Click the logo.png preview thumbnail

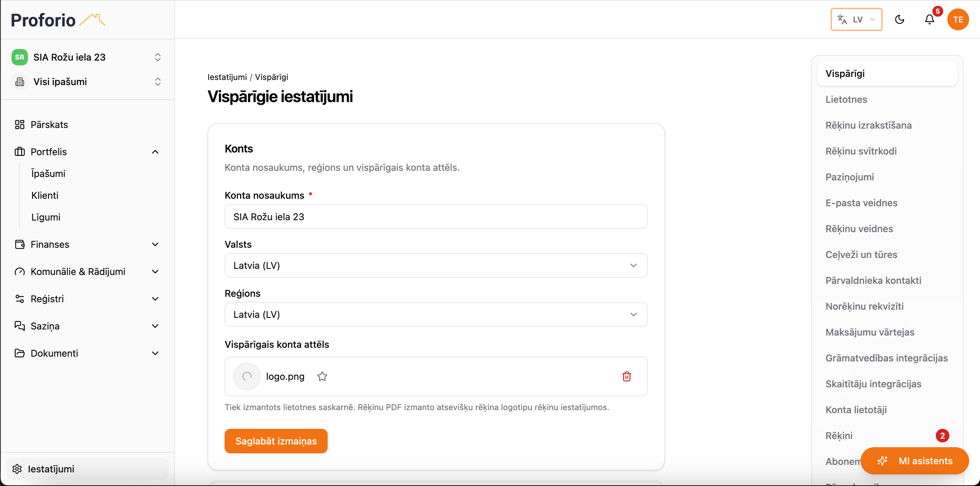pyautogui.click(x=247, y=376)
